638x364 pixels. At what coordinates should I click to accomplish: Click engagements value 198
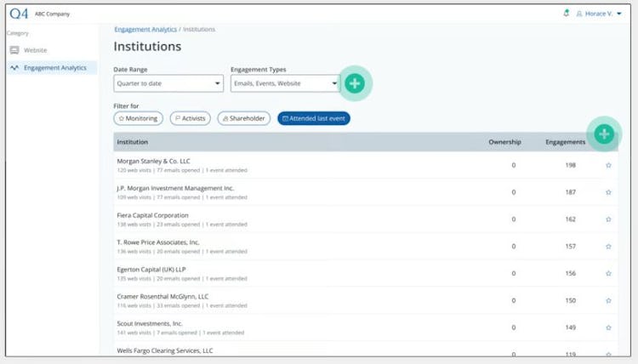pos(570,165)
